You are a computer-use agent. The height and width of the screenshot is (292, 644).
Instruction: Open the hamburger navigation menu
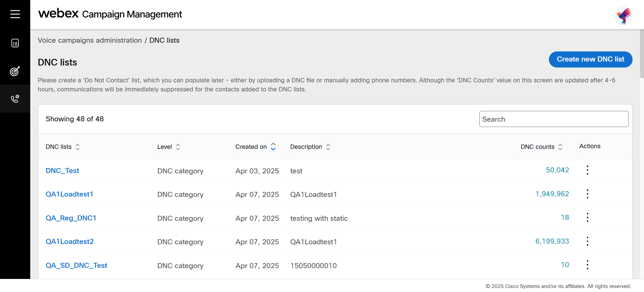[15, 14]
